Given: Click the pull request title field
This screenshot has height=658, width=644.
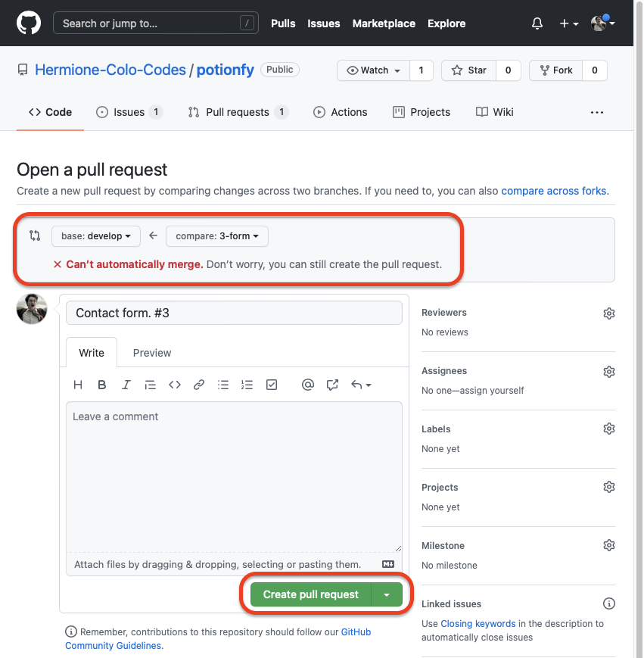Looking at the screenshot, I should [x=234, y=313].
